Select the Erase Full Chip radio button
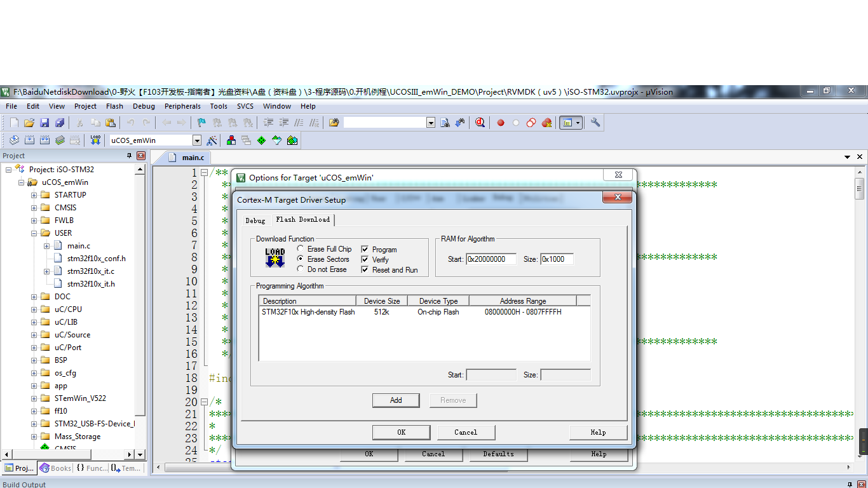Viewport: 868px width, 488px height. pyautogui.click(x=301, y=249)
